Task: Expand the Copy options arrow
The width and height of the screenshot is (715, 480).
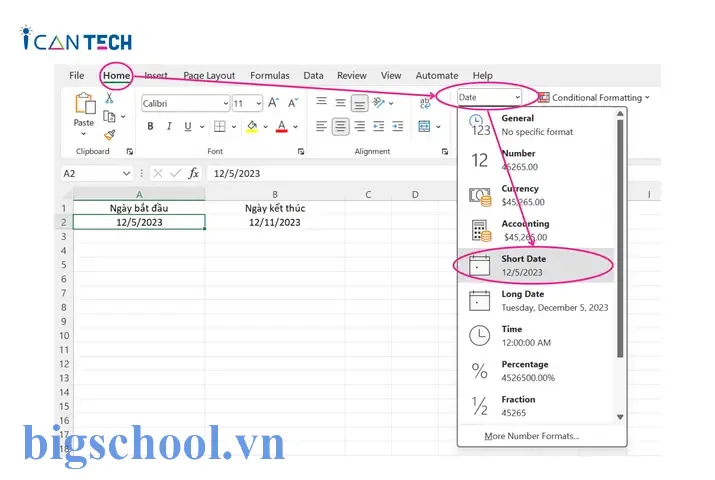Action: (x=123, y=117)
